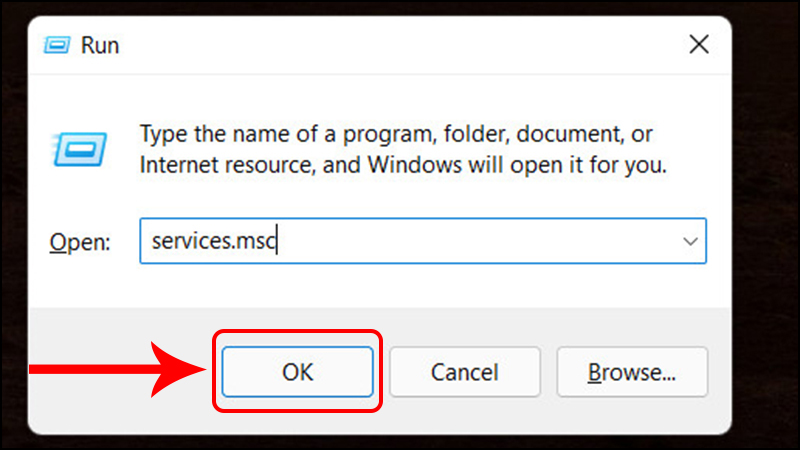Click the white space below the Open field
This screenshot has width=800, height=450.
pos(400,285)
